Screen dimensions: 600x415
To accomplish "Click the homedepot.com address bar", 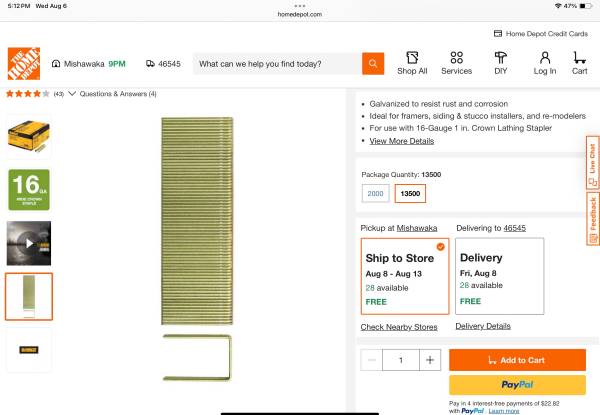I will point(300,15).
